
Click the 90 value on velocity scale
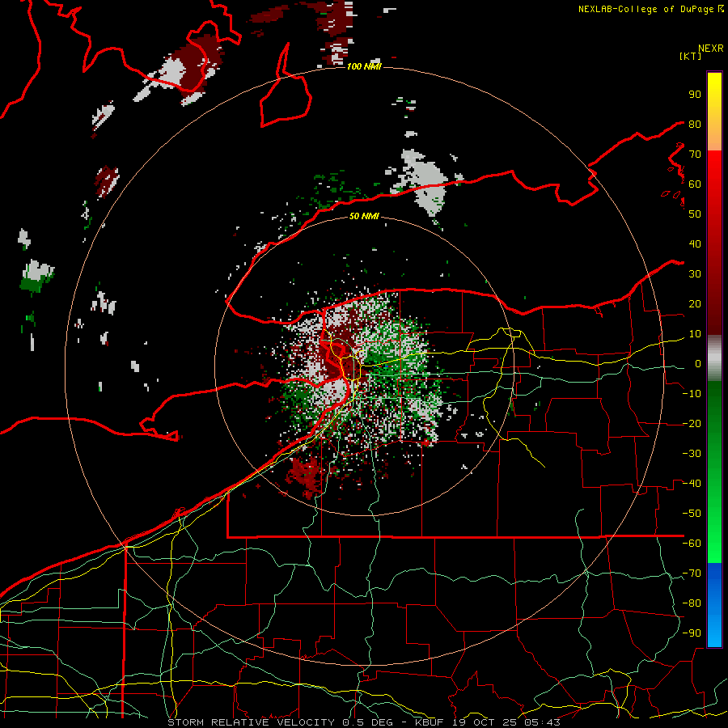point(695,95)
